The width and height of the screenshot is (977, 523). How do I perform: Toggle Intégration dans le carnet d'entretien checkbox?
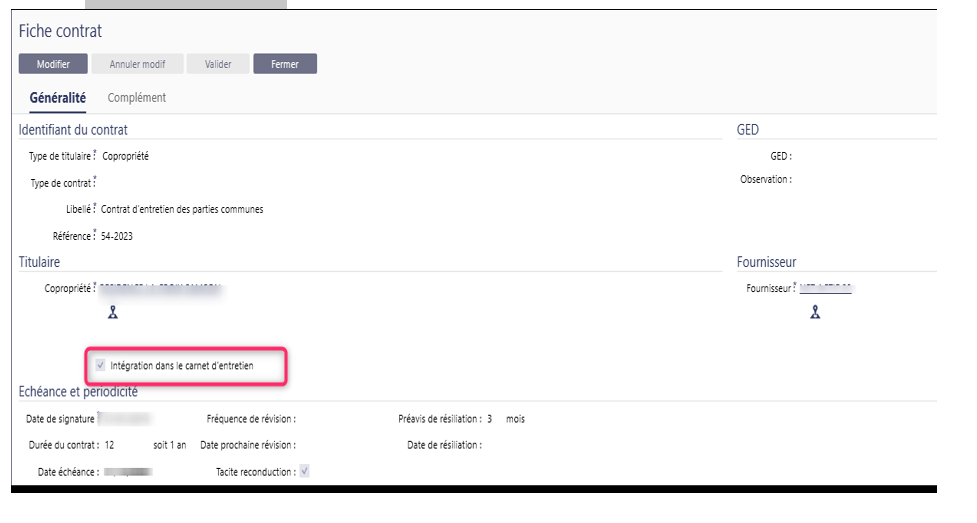coord(101,366)
